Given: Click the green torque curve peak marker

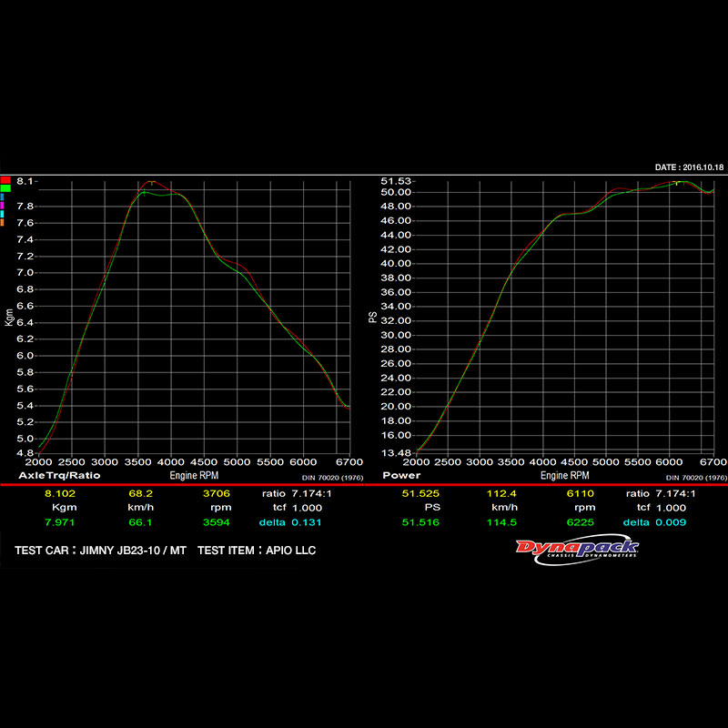Looking at the screenshot, I should (144, 192).
